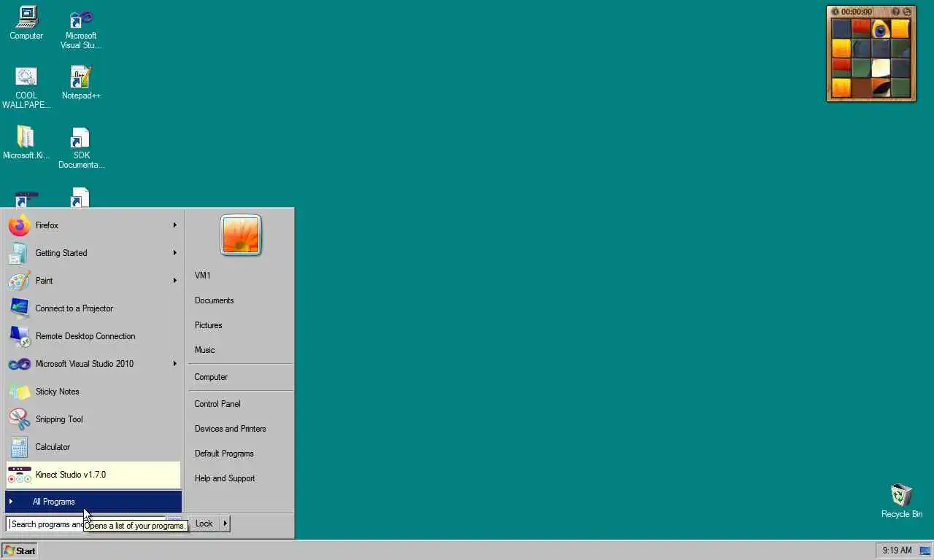Expand the Firefox jump list arrow
Screen dimensions: 934x560
click(174, 225)
